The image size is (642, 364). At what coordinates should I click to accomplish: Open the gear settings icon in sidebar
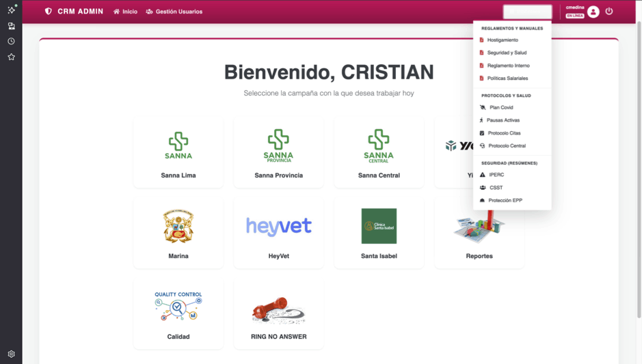tap(12, 354)
